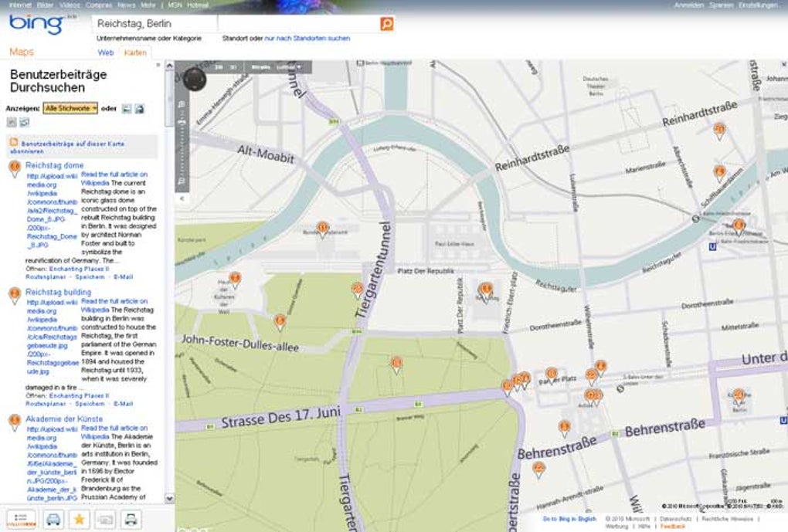Click the marker icon beside Reichstag dome
The height and width of the screenshot is (532, 788).
15,169
